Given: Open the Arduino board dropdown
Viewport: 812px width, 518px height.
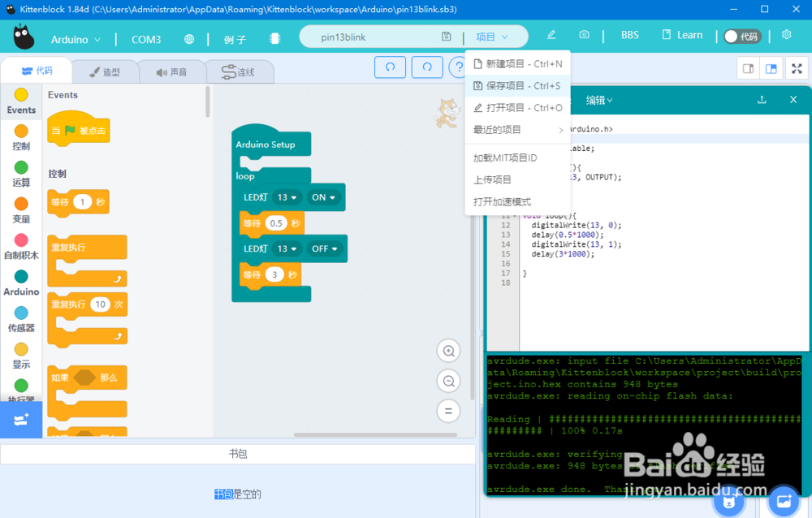Looking at the screenshot, I should 76,39.
